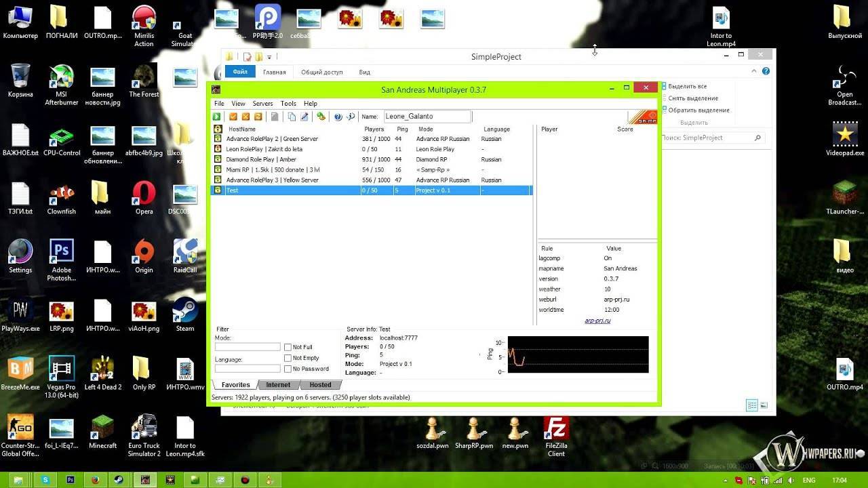The height and width of the screenshot is (488, 868).
Task: Click the Name field containing Leone_Galanto
Action: [427, 117]
